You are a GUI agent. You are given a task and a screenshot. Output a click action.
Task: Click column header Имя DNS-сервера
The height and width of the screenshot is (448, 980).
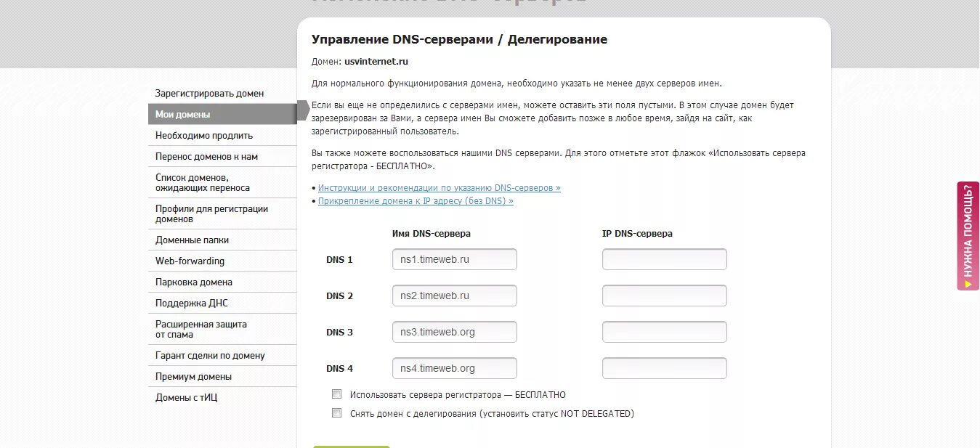point(431,234)
